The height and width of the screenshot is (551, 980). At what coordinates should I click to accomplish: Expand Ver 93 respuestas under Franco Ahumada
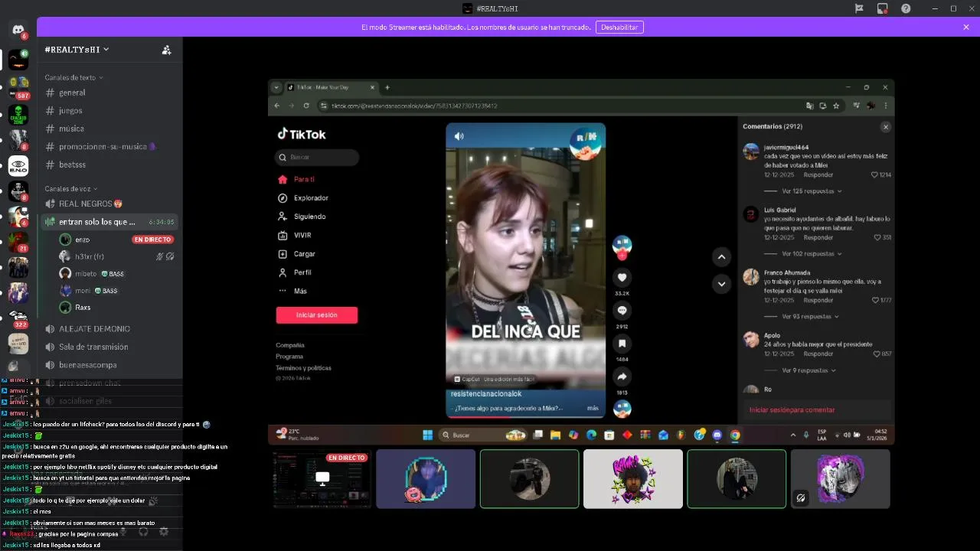coord(810,317)
